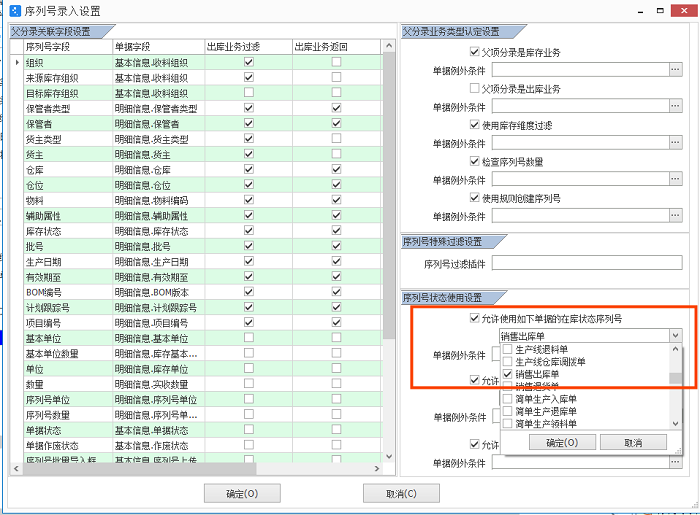Collapse the 销售出库单 combo box arrow
Viewport: 700px width, 515px height.
pyautogui.click(x=676, y=336)
